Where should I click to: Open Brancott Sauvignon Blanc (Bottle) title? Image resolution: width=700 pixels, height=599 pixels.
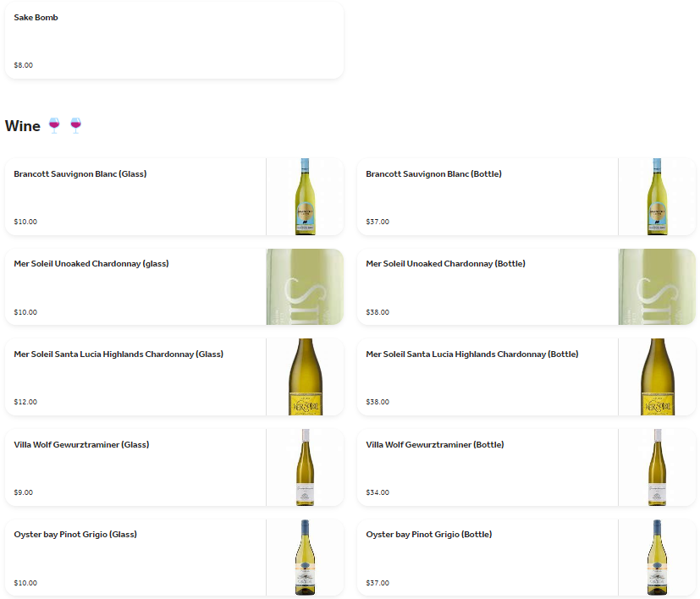433,174
